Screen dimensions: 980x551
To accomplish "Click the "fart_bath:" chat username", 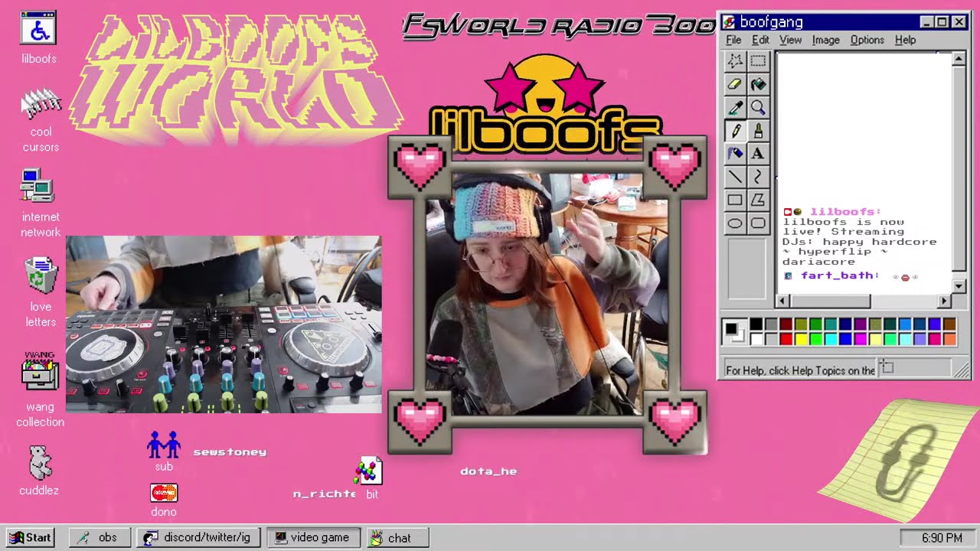I will [x=840, y=275].
